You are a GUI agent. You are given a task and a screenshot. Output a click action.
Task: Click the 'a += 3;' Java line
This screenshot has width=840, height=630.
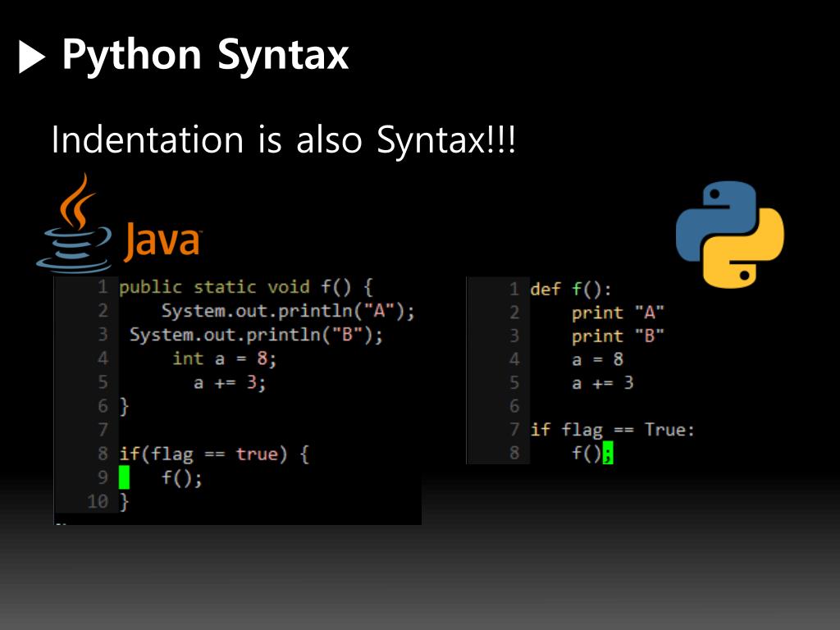point(230,382)
